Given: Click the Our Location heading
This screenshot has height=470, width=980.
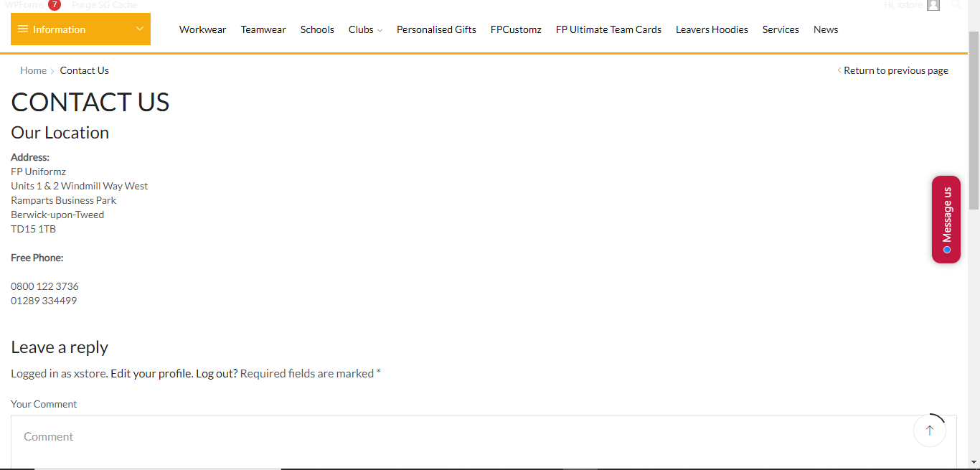Looking at the screenshot, I should [x=60, y=133].
